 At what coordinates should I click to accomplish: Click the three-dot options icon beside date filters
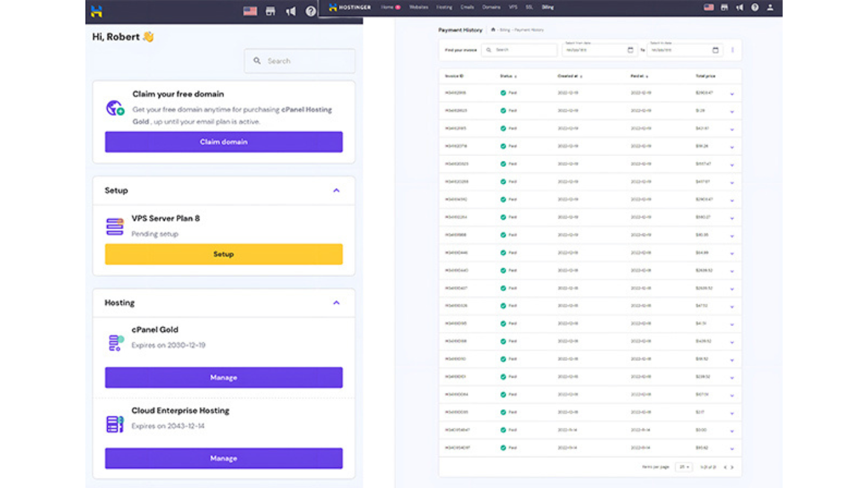click(732, 50)
